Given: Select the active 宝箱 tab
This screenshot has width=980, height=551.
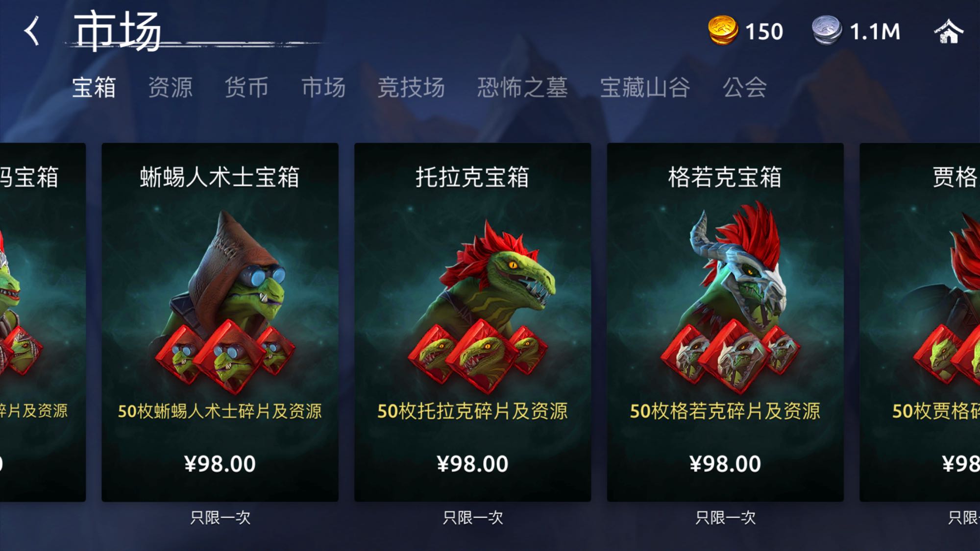Looking at the screenshot, I should tap(94, 88).
